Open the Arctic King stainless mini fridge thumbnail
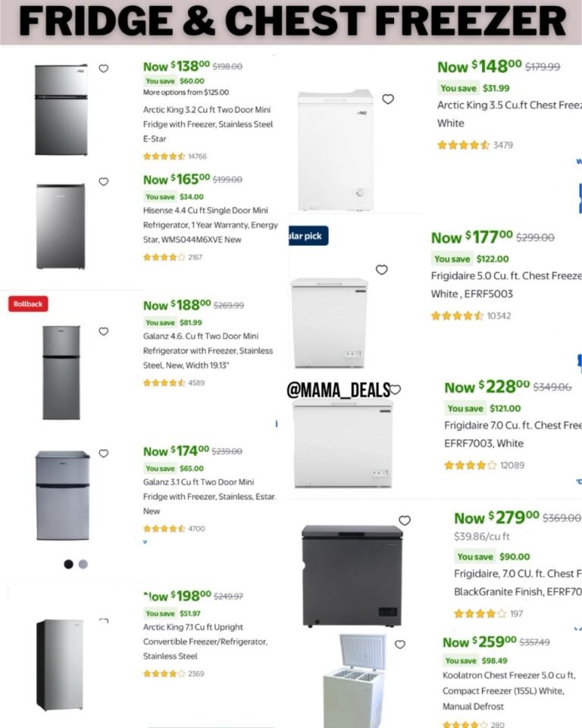The image size is (582, 728). [61, 111]
